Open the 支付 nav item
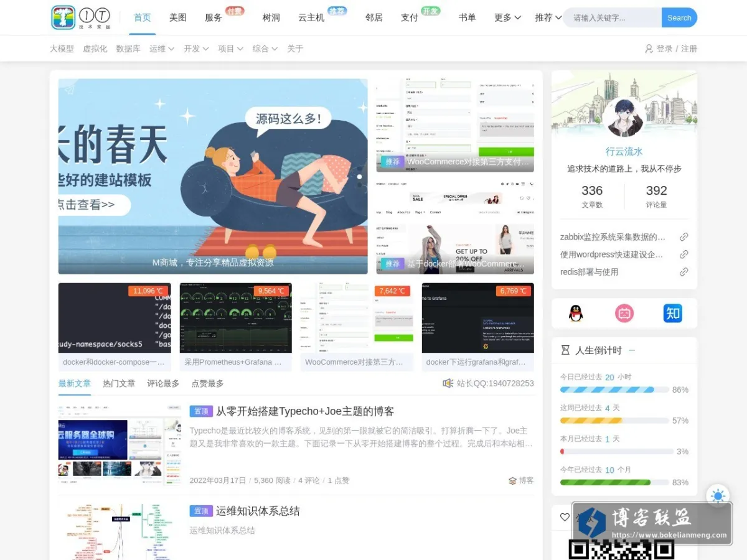The width and height of the screenshot is (747, 560). pyautogui.click(x=410, y=17)
